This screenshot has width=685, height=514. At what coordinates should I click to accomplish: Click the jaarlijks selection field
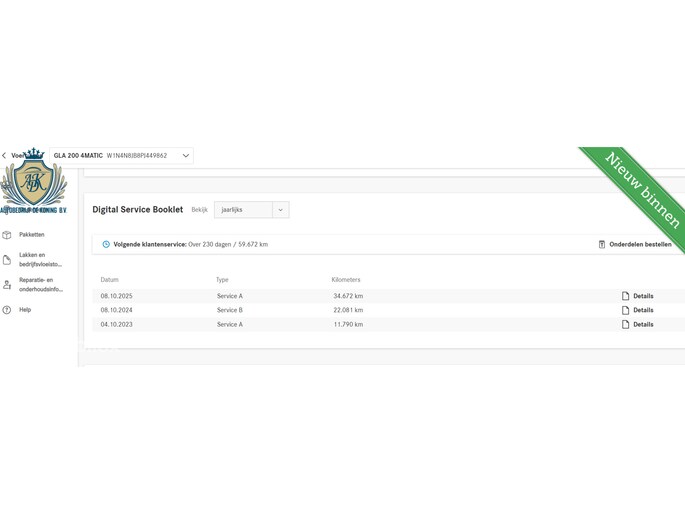click(x=243, y=210)
